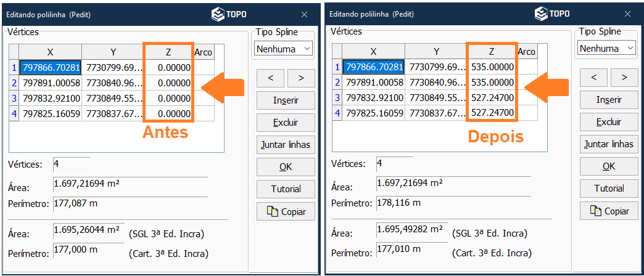Click Copiar button in the right Depois dialog
This screenshot has width=644, height=276.
click(x=608, y=211)
